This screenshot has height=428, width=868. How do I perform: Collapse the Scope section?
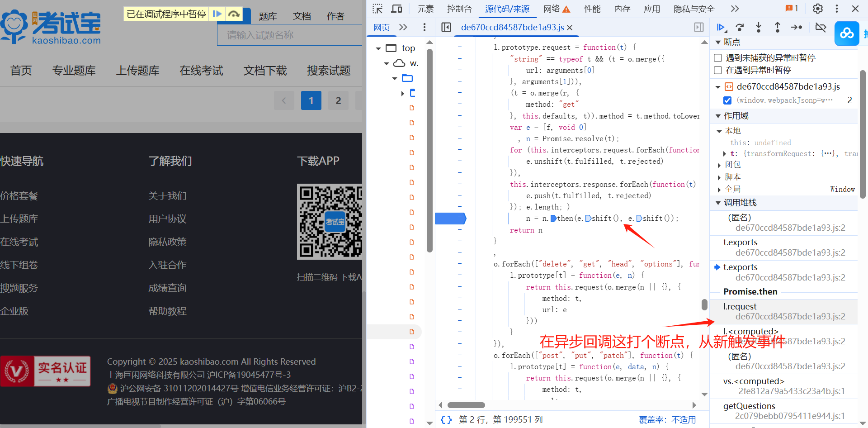tap(718, 116)
